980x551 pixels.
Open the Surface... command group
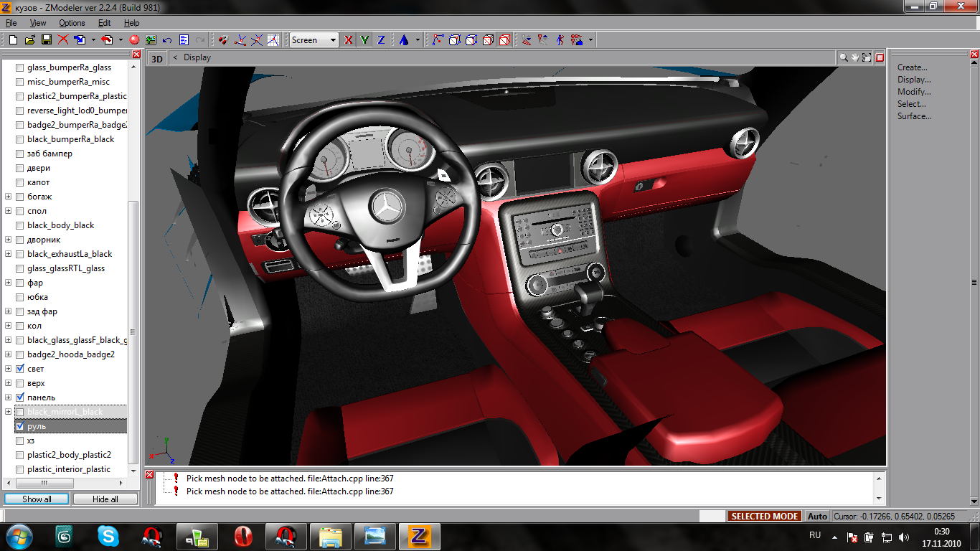pyautogui.click(x=914, y=116)
